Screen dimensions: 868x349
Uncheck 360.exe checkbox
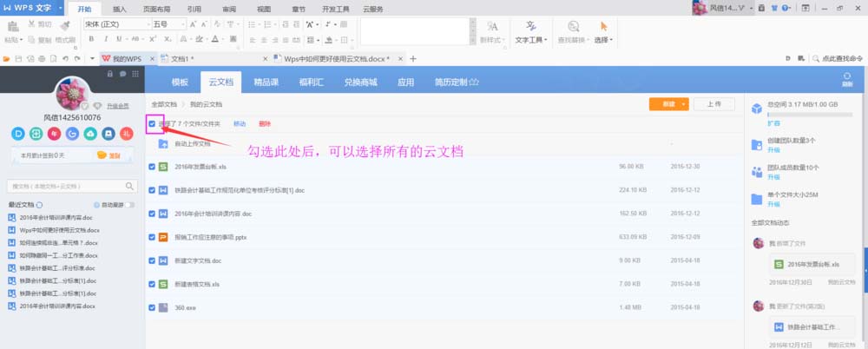(152, 307)
